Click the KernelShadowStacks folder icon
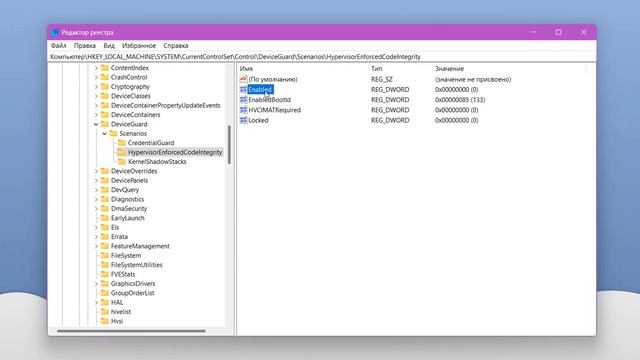This screenshot has height=360, width=640. coord(122,162)
